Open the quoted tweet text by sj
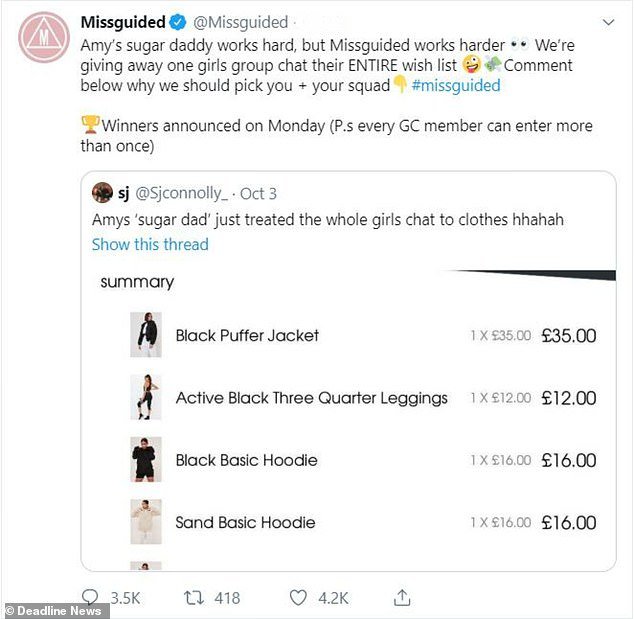The image size is (634, 619). point(328,220)
